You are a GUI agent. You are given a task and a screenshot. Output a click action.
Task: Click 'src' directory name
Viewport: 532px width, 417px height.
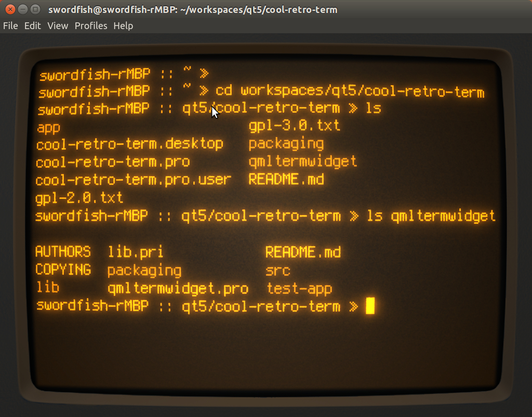[x=278, y=271]
